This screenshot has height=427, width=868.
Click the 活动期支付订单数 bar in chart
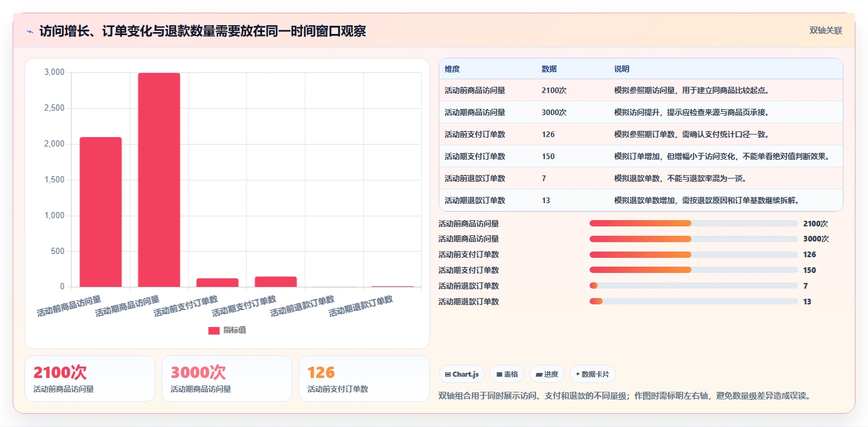pyautogui.click(x=276, y=282)
